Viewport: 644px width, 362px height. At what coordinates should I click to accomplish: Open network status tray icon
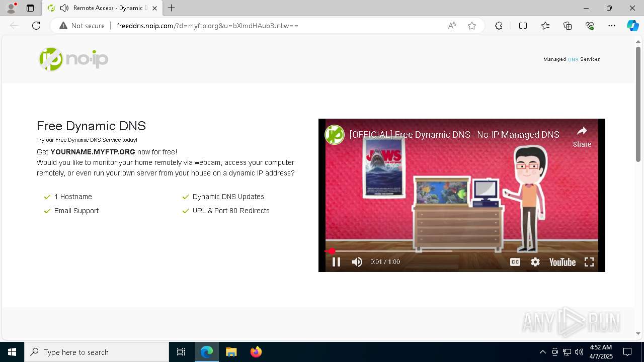567,352
